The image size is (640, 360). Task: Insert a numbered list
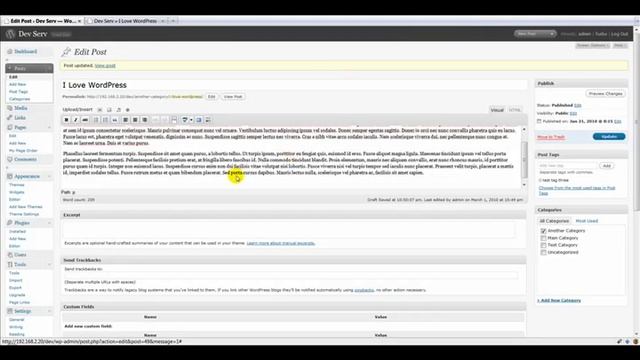pos(106,120)
